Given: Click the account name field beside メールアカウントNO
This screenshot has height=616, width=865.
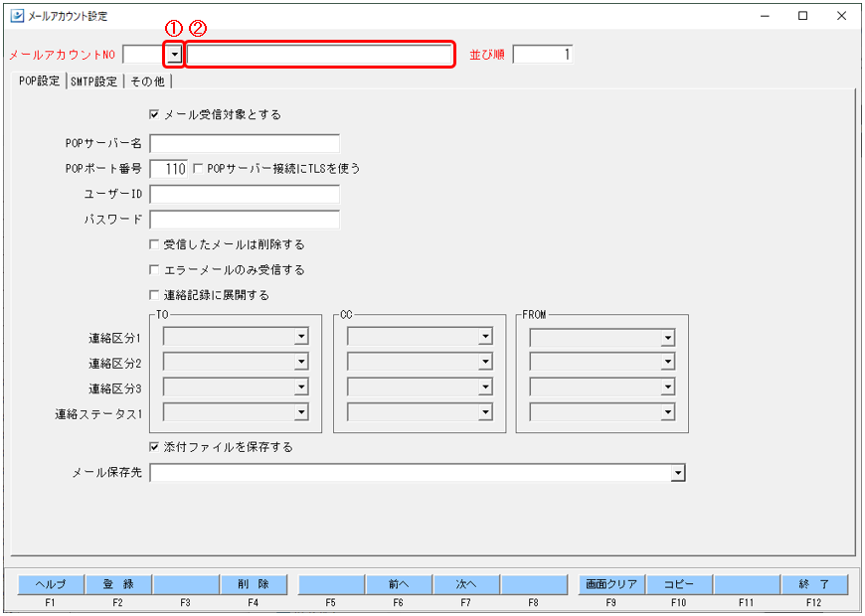Looking at the screenshot, I should [x=319, y=55].
